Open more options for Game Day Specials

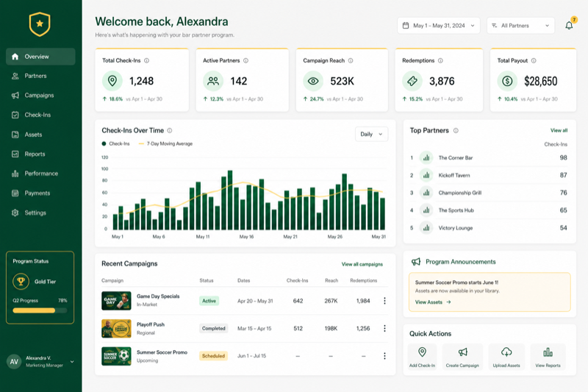point(384,301)
